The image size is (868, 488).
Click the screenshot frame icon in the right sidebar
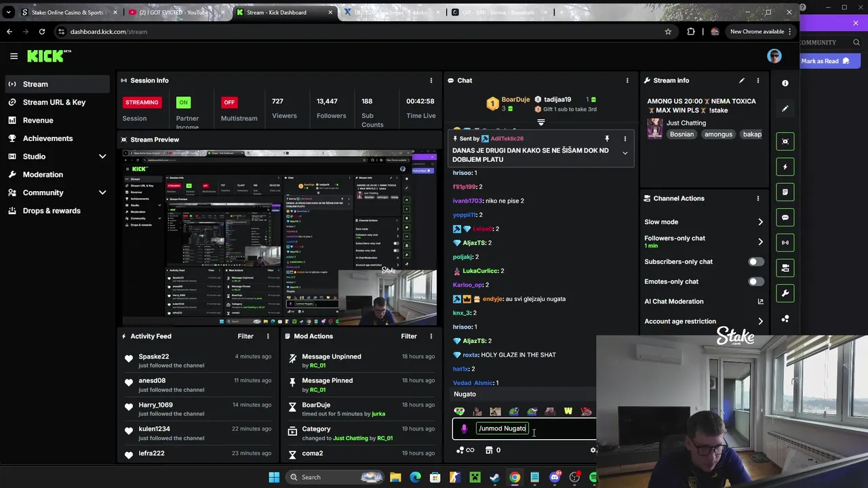(785, 141)
